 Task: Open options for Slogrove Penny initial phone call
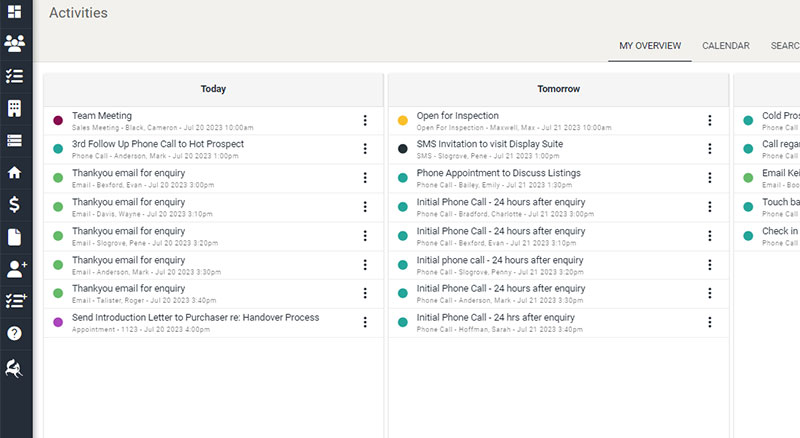[x=710, y=265]
